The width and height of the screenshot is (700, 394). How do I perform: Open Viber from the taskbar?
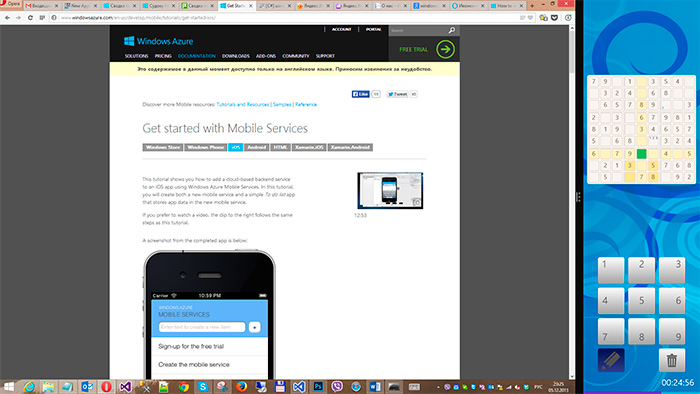pos(337,386)
